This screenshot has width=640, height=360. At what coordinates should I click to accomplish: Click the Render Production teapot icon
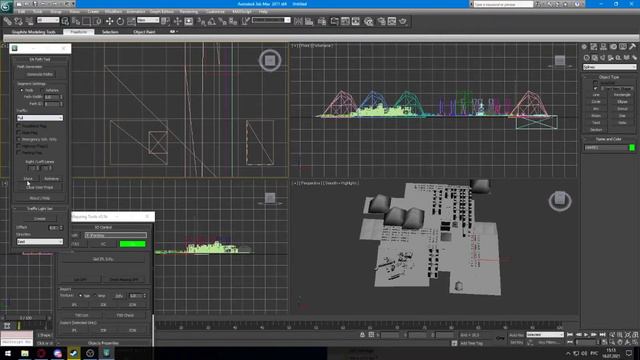(403, 21)
